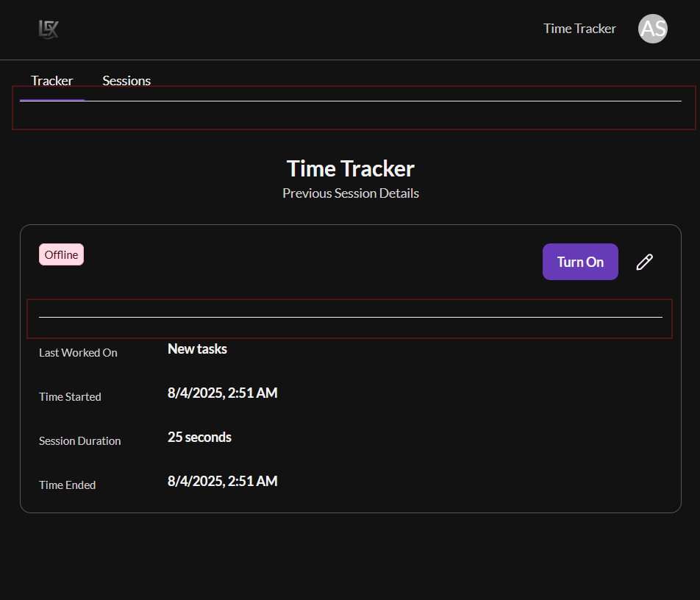Select the Tracker tab
Image resolution: width=700 pixels, height=600 pixels.
point(51,81)
